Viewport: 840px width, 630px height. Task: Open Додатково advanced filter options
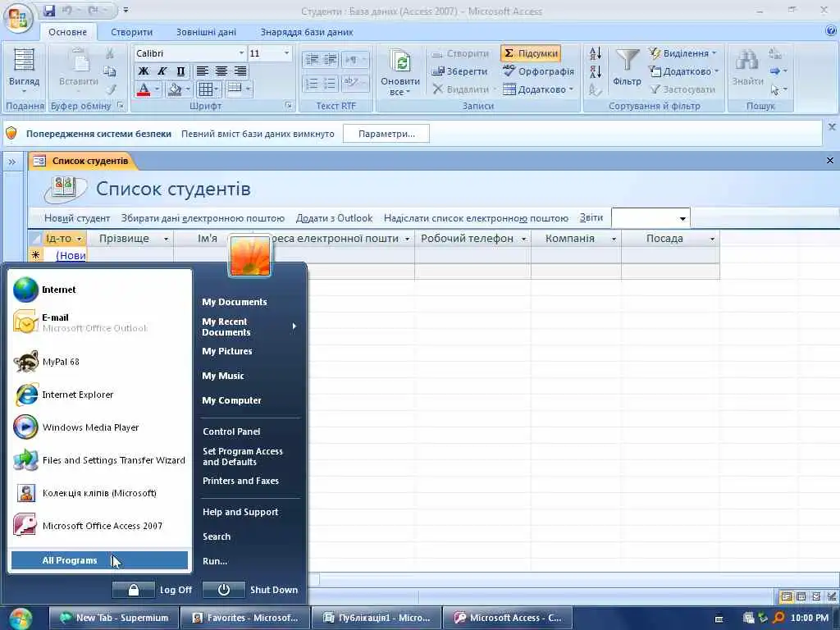pyautogui.click(x=683, y=71)
